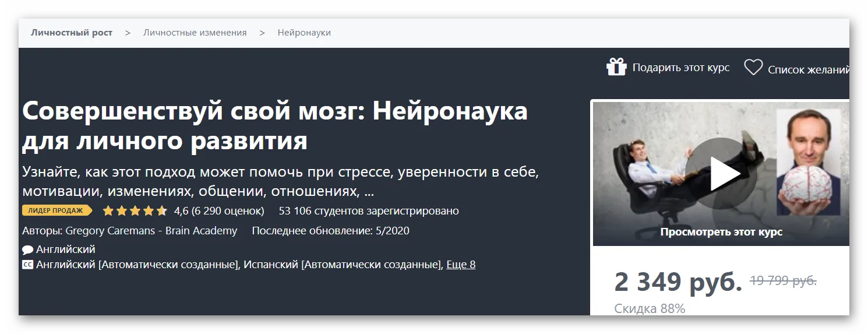The width and height of the screenshot is (868, 334).
Task: Click the CC subtitles icon
Action: (x=27, y=265)
